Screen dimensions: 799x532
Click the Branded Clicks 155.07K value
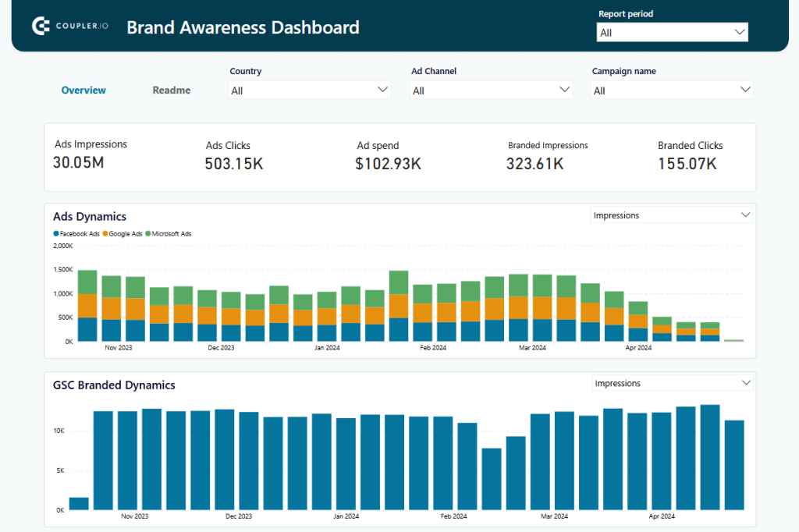click(x=687, y=164)
